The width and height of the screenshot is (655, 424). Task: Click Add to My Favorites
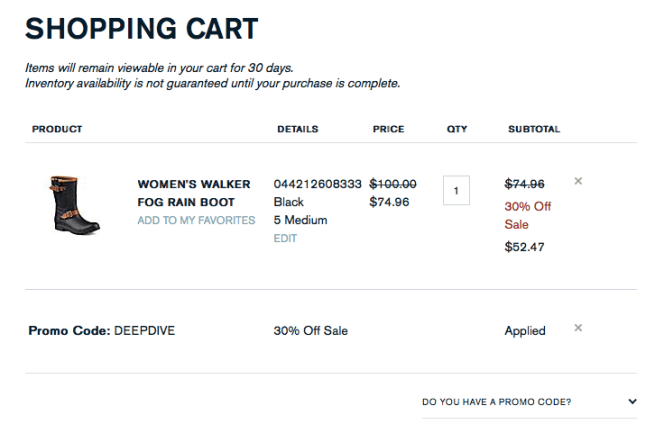(196, 220)
